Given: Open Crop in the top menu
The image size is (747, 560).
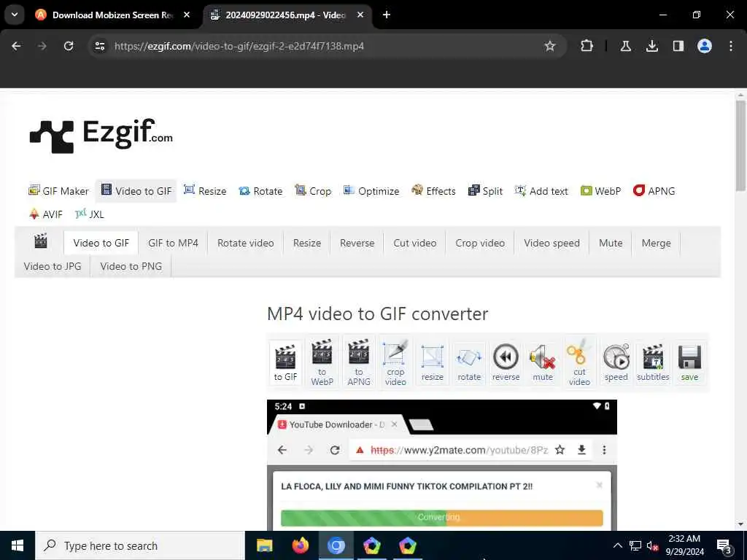Looking at the screenshot, I should pyautogui.click(x=313, y=191).
